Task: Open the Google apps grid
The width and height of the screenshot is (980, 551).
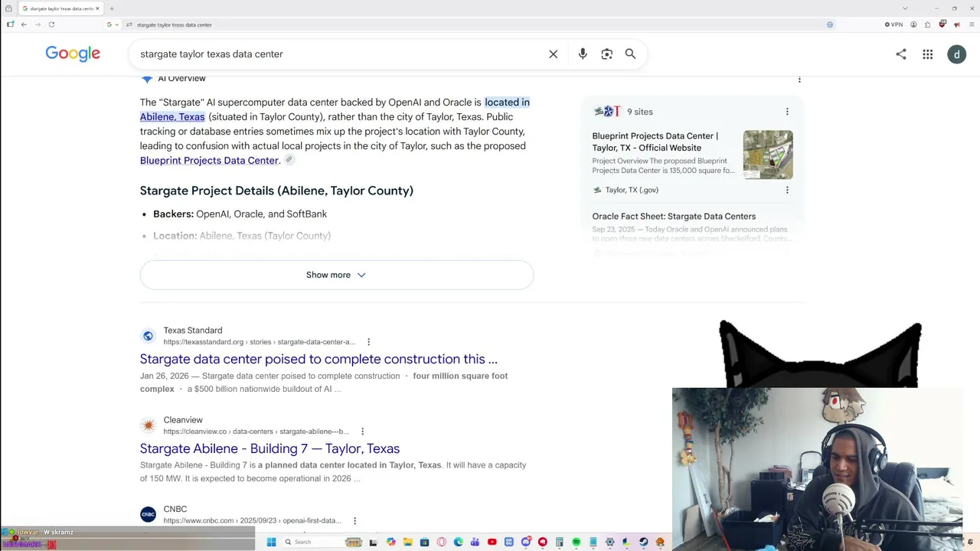Action: click(x=928, y=54)
